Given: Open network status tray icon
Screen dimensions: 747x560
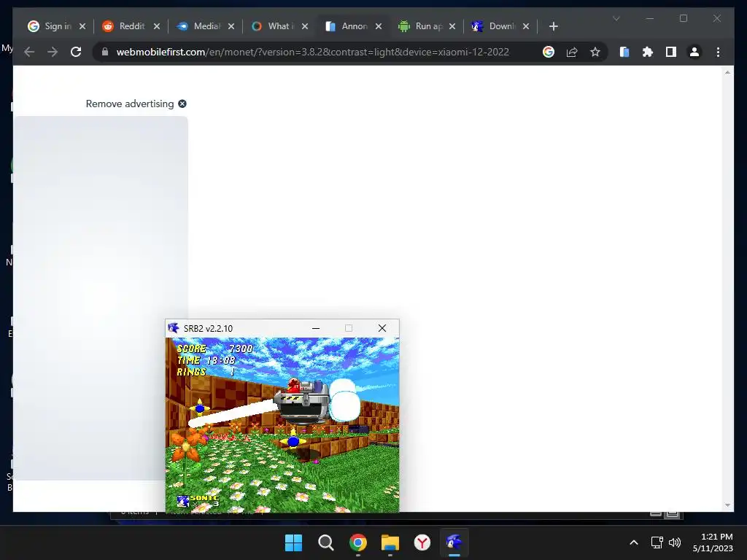Looking at the screenshot, I should 657,542.
